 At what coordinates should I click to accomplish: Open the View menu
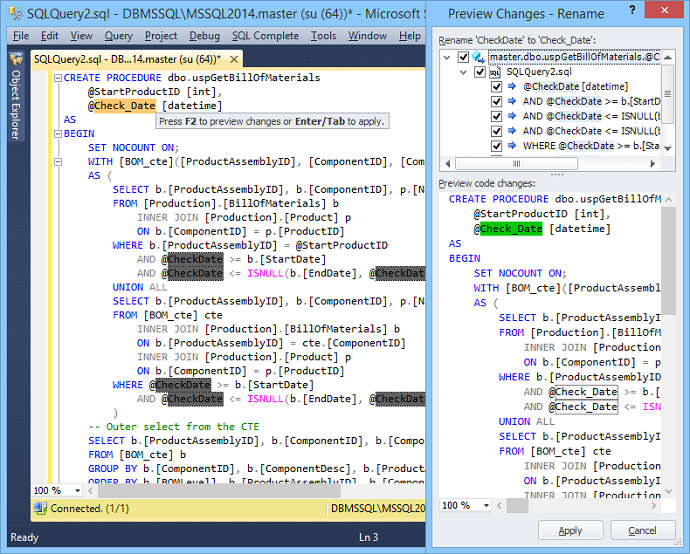pos(81,36)
